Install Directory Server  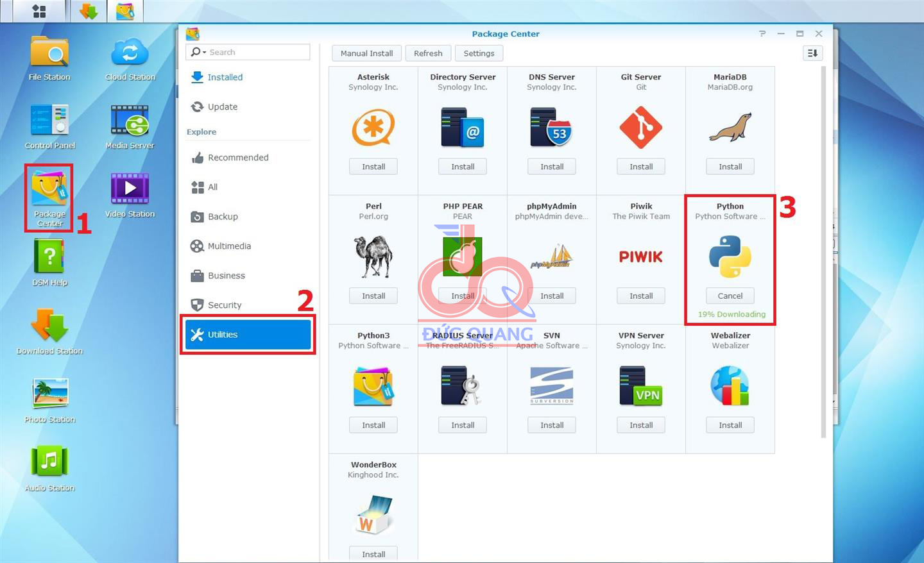[463, 167]
